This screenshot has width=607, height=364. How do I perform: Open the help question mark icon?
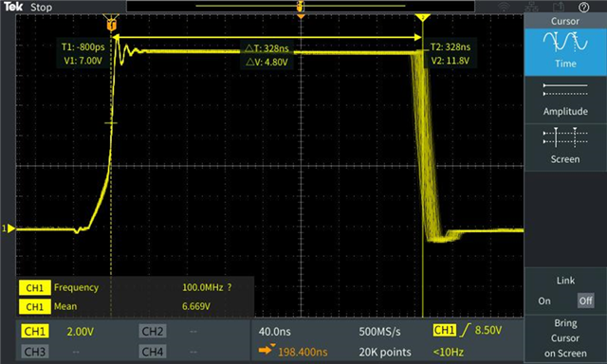(584, 7)
